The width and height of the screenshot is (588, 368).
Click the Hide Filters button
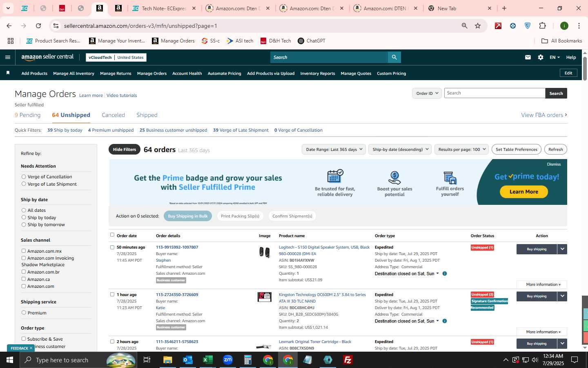pos(125,149)
